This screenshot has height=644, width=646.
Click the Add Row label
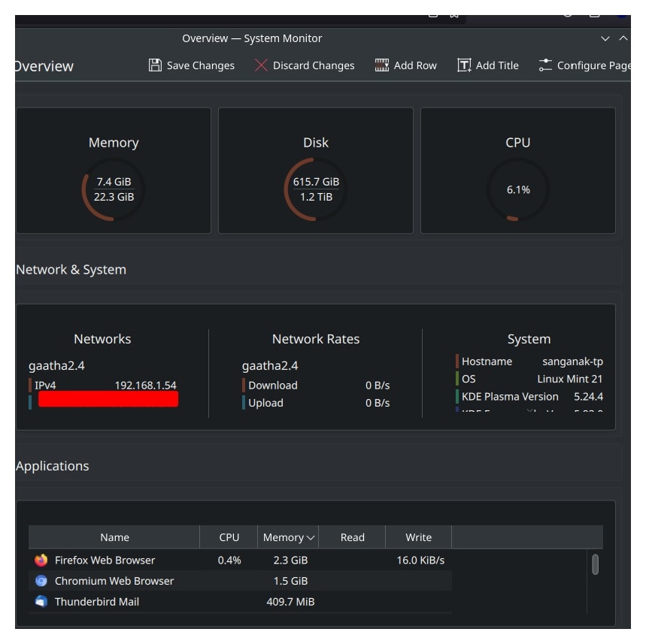[415, 65]
